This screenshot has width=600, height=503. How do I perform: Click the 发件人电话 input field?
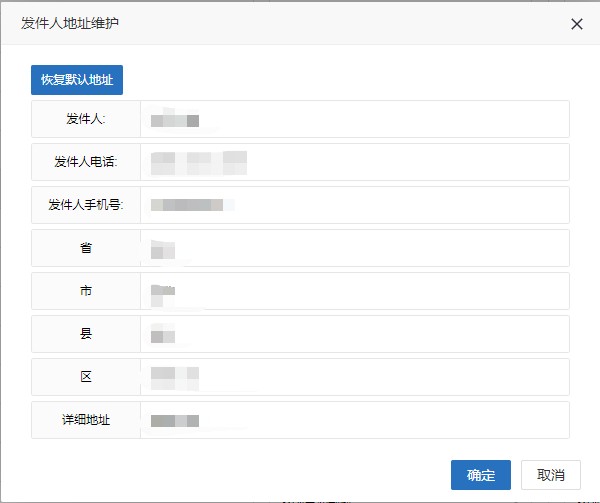click(355, 162)
